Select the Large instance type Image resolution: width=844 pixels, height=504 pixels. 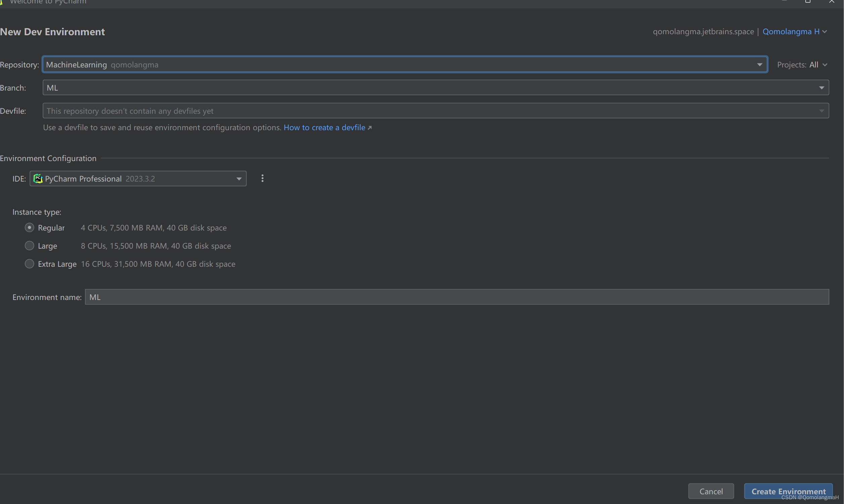[29, 246]
